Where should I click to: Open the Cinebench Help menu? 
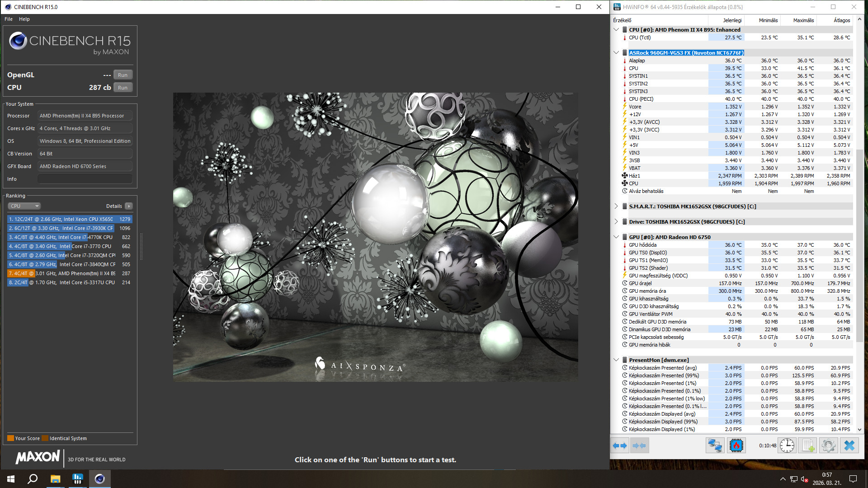pos(24,19)
